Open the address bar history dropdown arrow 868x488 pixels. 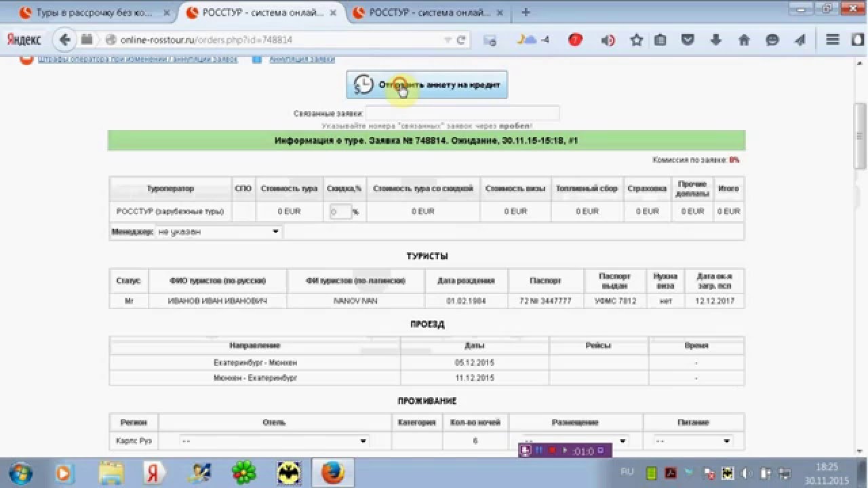coord(447,40)
